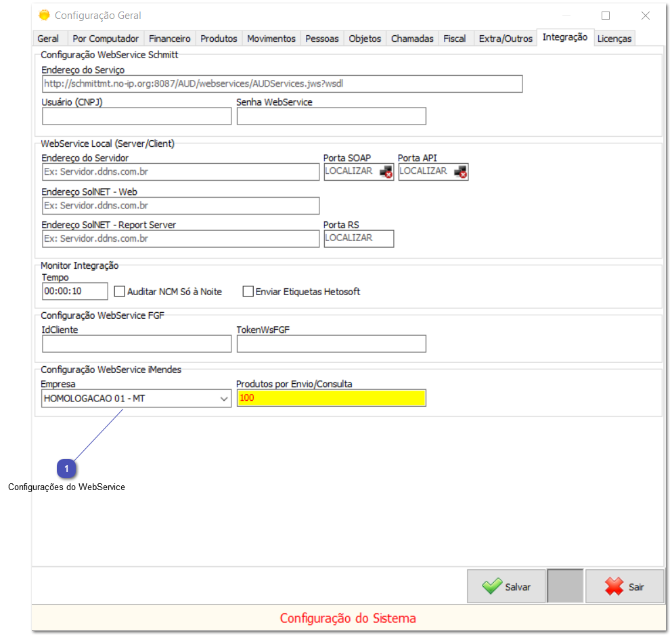Click the Endereço do Servidor text box
672x637 pixels.
pos(180,172)
